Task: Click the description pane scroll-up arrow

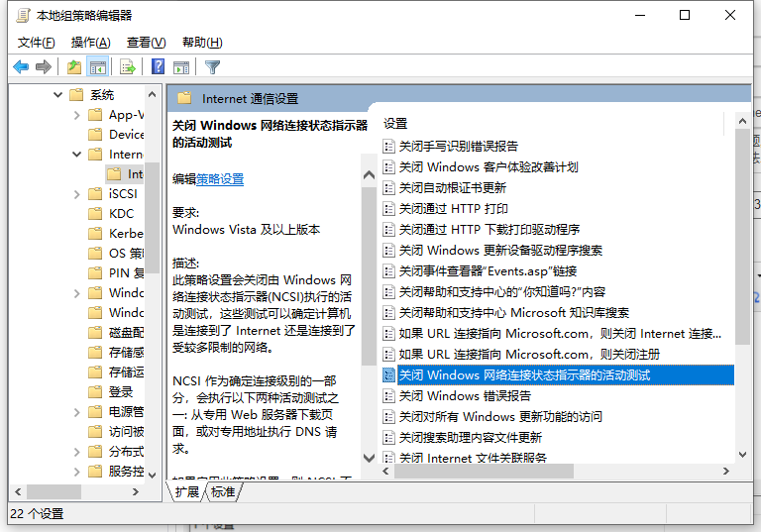Action: click(369, 174)
